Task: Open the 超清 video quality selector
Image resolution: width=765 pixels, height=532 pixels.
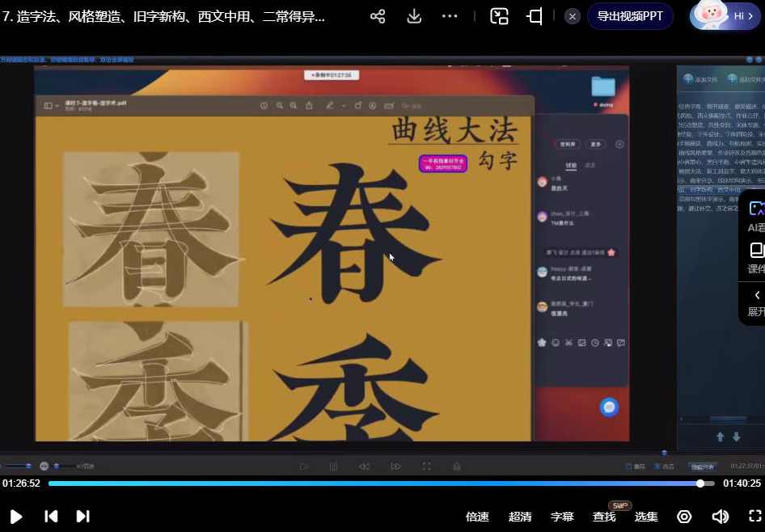Action: pos(520,516)
